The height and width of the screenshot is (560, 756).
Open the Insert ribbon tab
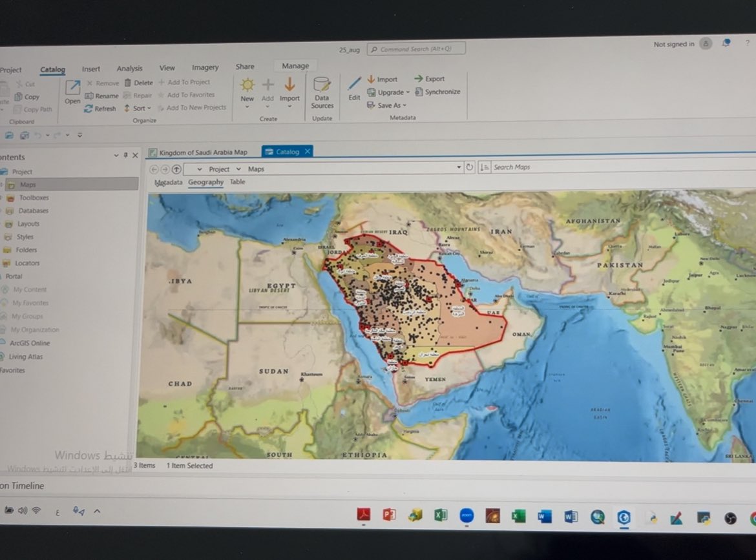pyautogui.click(x=90, y=69)
